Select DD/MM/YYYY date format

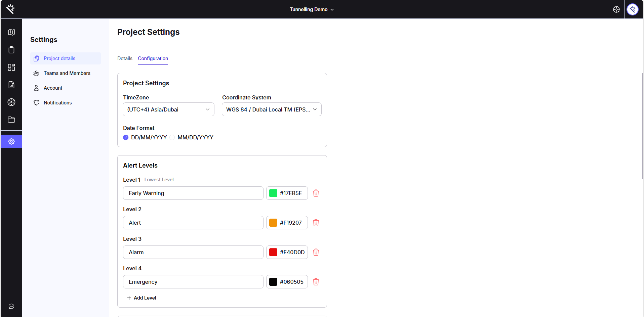pos(126,137)
